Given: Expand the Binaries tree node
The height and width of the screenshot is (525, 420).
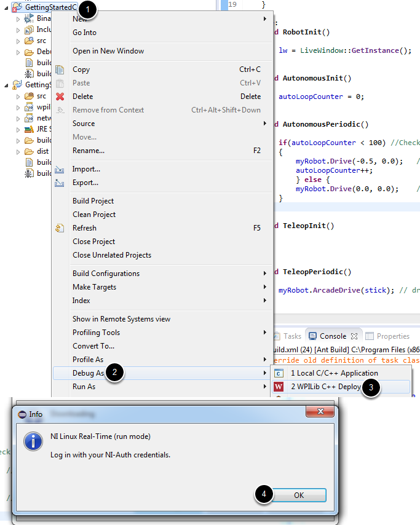Looking at the screenshot, I should [x=18, y=19].
